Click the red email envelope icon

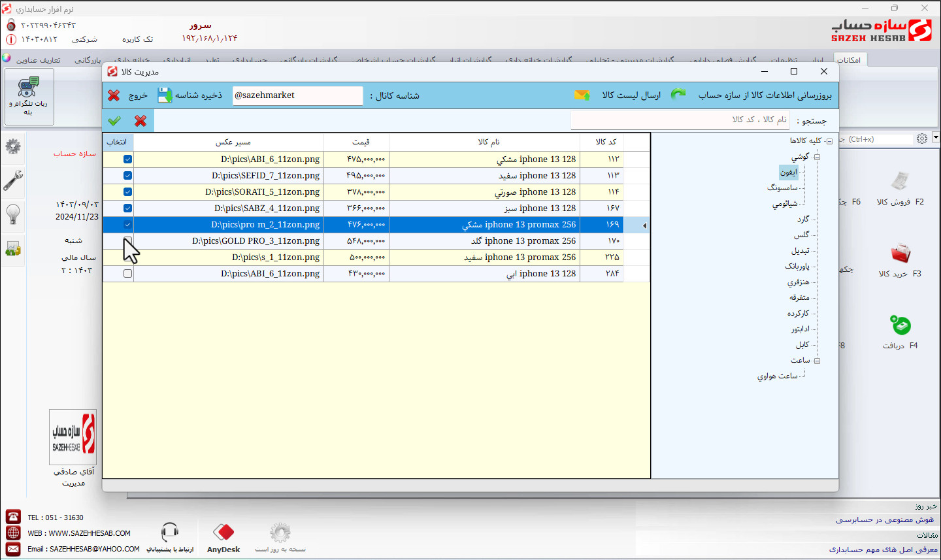(x=13, y=550)
